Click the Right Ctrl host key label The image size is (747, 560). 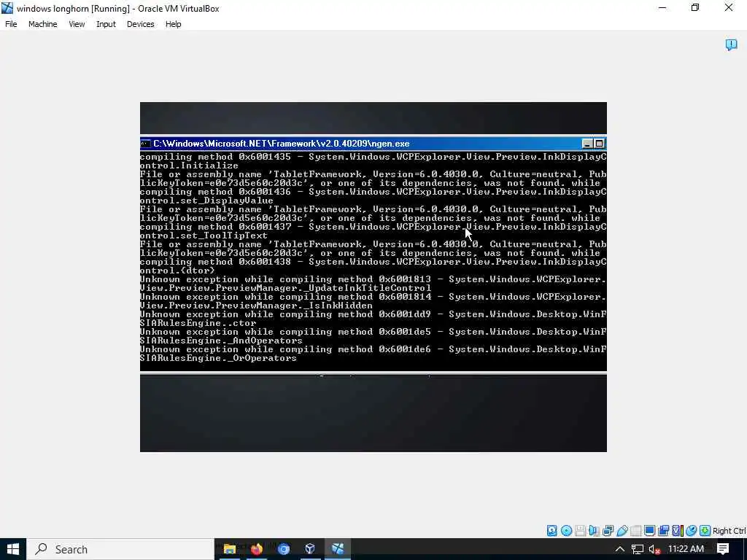click(x=729, y=531)
